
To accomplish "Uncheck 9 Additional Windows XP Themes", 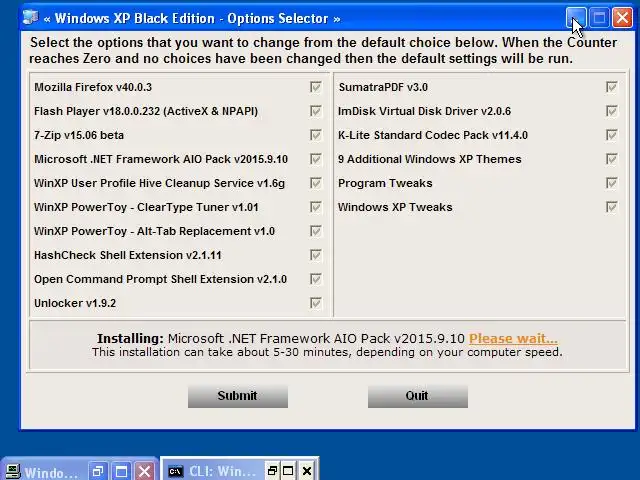I will pyautogui.click(x=611, y=159).
